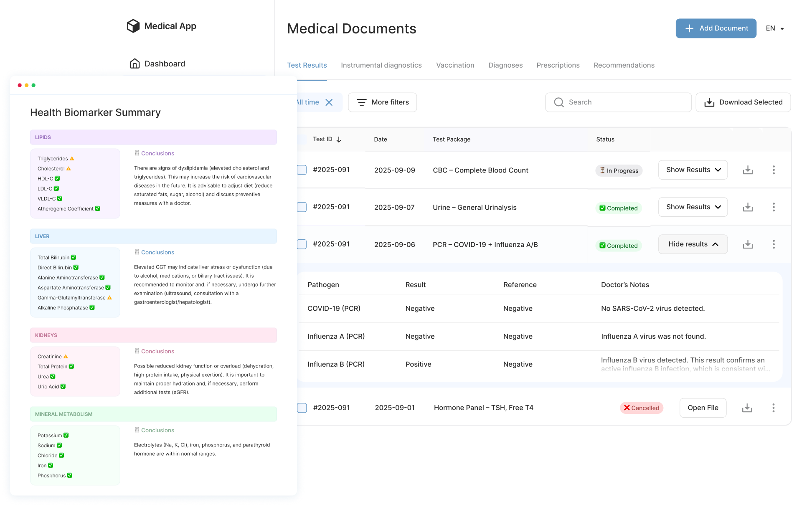Open the EN language dropdown

click(x=775, y=28)
